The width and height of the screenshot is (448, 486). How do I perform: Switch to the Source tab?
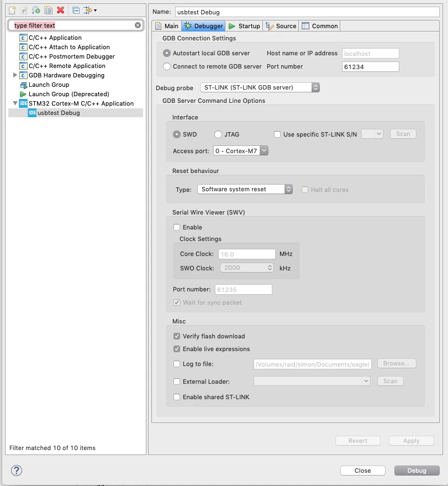coord(281,26)
